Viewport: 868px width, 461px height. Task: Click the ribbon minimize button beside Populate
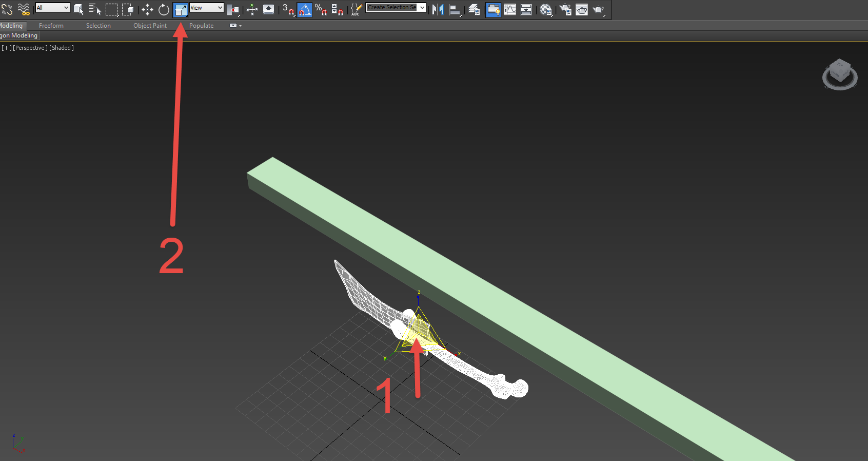[x=233, y=26]
